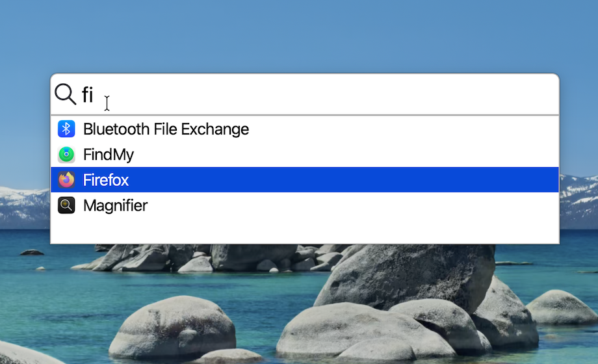Choose the "FindMy" result text
Viewport: 598px width, 364px height.
tap(109, 155)
